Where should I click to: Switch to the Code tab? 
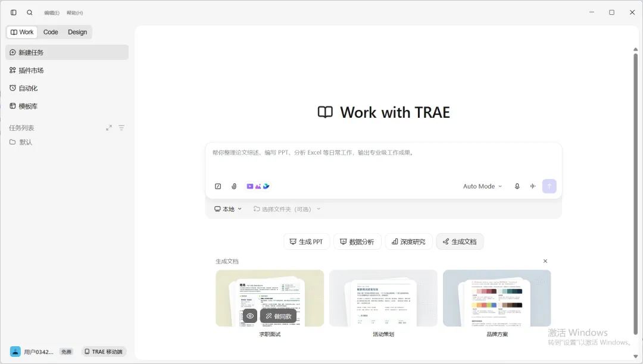[x=51, y=32]
